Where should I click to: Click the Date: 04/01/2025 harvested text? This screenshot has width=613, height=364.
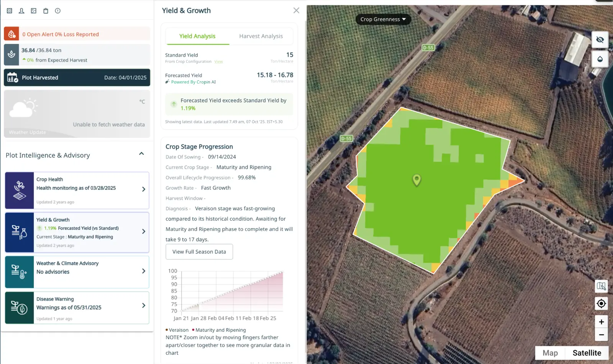tap(125, 78)
